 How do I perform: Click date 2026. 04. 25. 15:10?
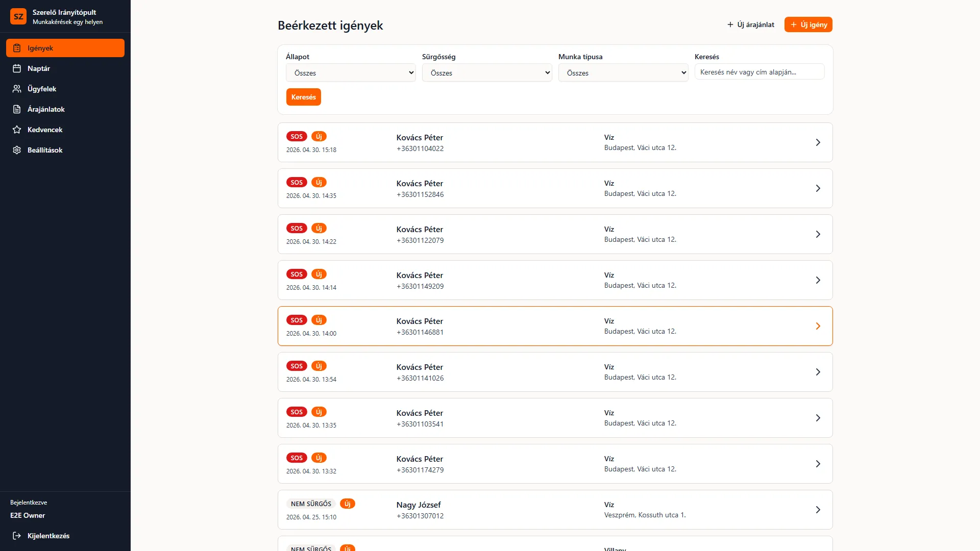pyautogui.click(x=311, y=517)
